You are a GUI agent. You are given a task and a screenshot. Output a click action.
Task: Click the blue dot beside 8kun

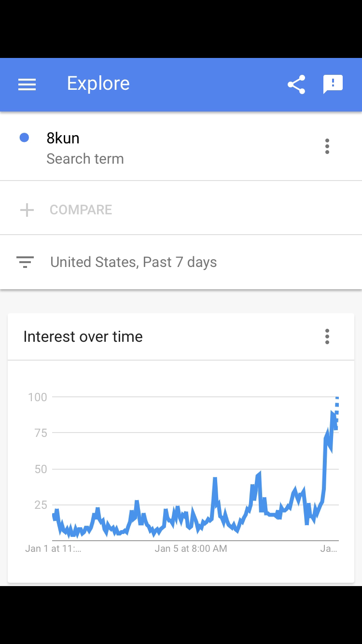click(24, 138)
